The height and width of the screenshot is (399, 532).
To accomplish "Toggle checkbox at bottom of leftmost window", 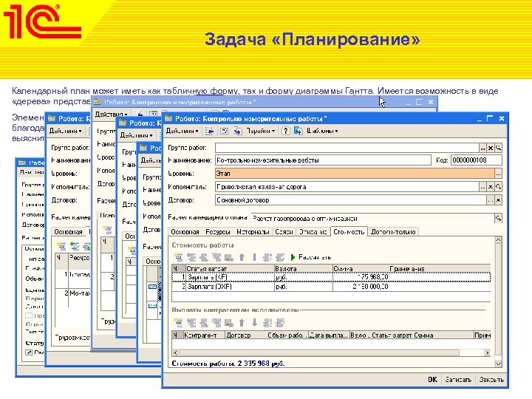I will [29, 352].
